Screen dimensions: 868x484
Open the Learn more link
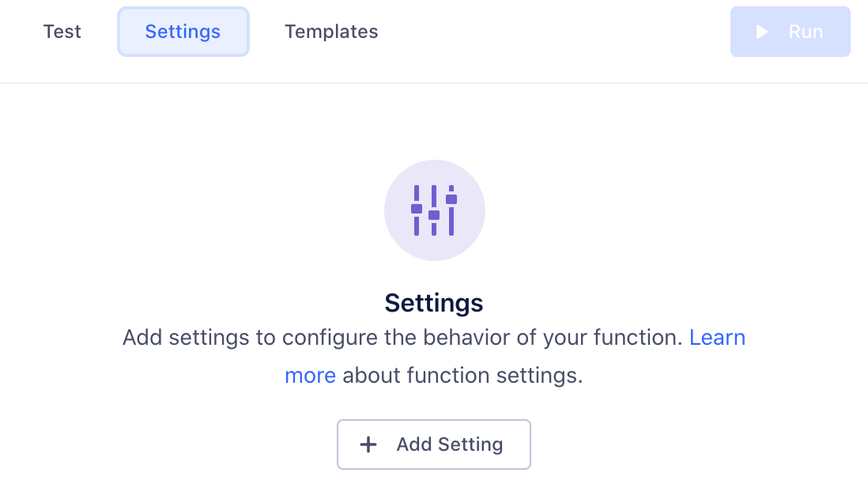(717, 338)
